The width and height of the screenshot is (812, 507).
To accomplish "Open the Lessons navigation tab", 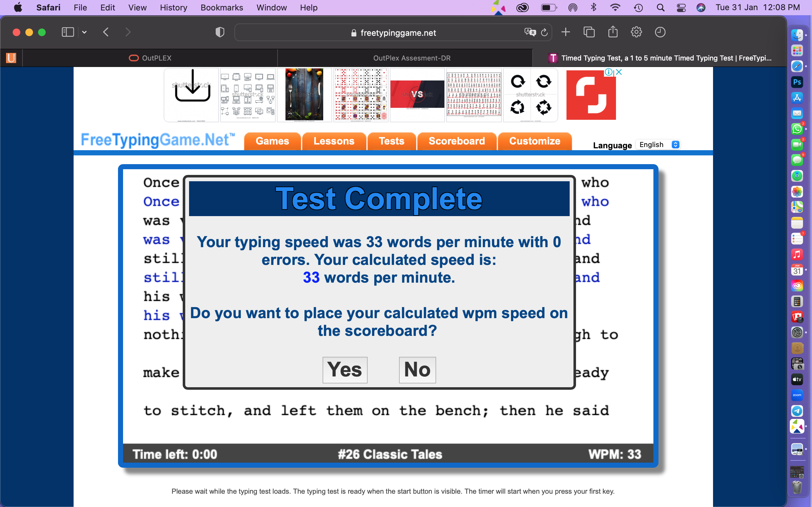I will [334, 141].
